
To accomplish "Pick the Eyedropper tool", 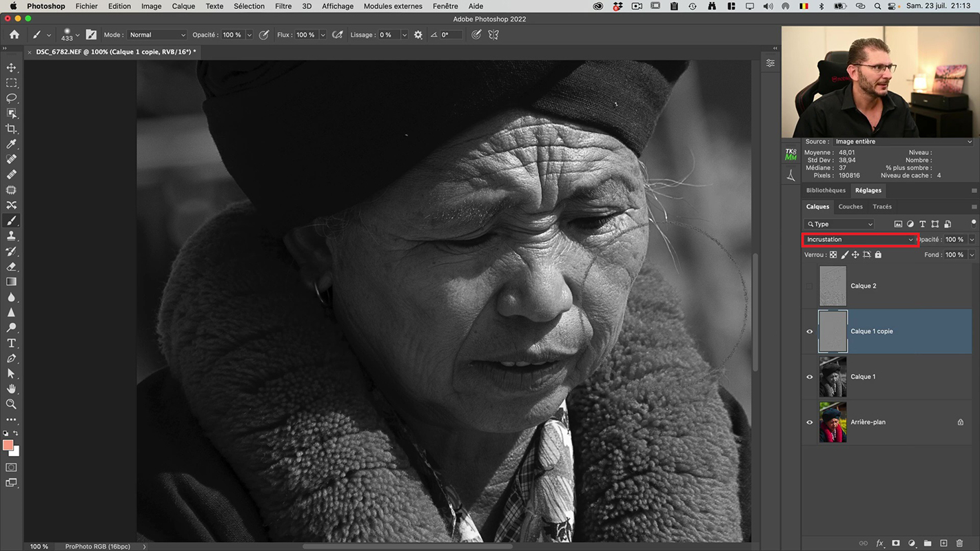I will click(11, 144).
